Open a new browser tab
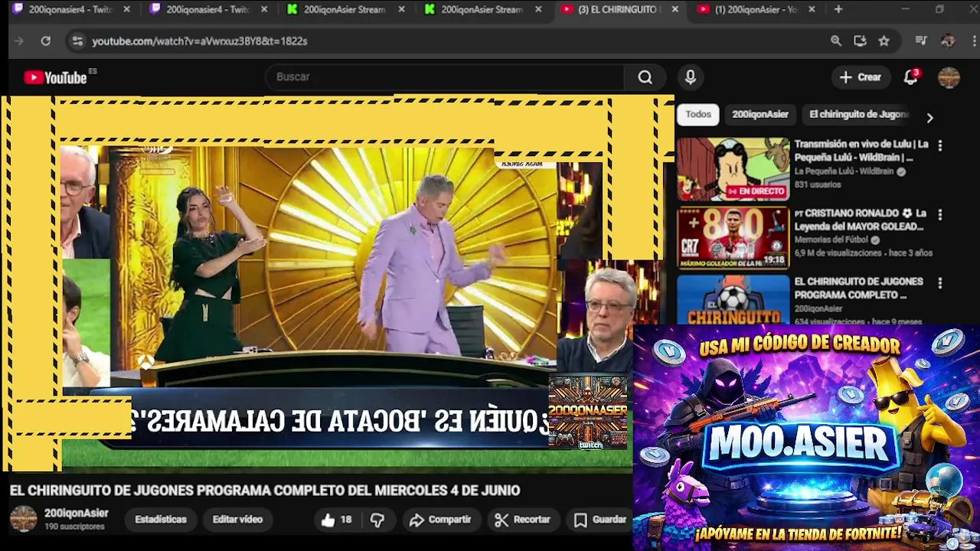980x551 pixels. [x=838, y=9]
